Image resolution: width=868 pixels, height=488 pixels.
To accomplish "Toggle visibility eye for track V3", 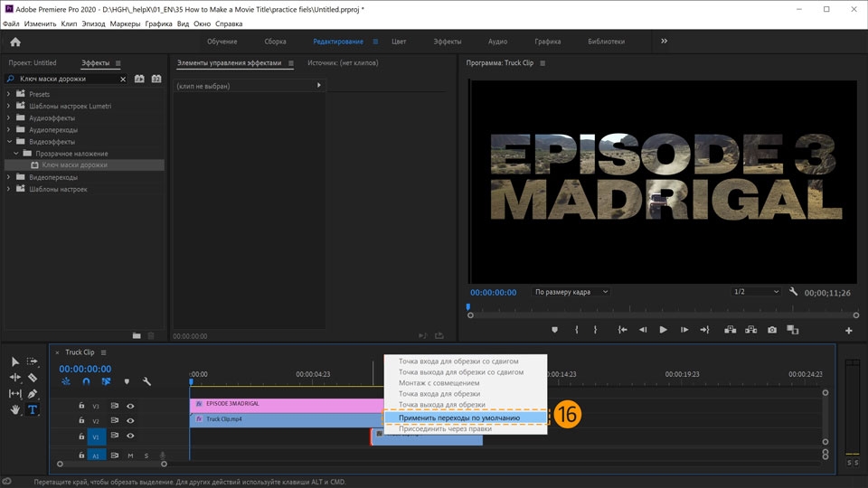I will 130,406.
